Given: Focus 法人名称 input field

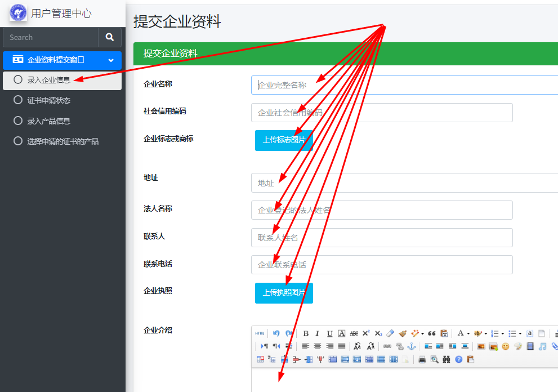Looking at the screenshot, I should pos(382,210).
